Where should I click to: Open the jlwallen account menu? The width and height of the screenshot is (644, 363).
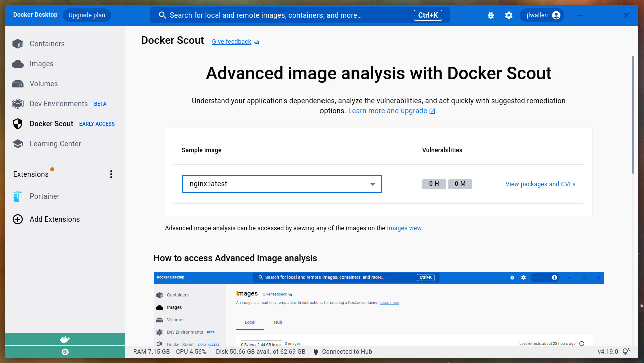[542, 15]
